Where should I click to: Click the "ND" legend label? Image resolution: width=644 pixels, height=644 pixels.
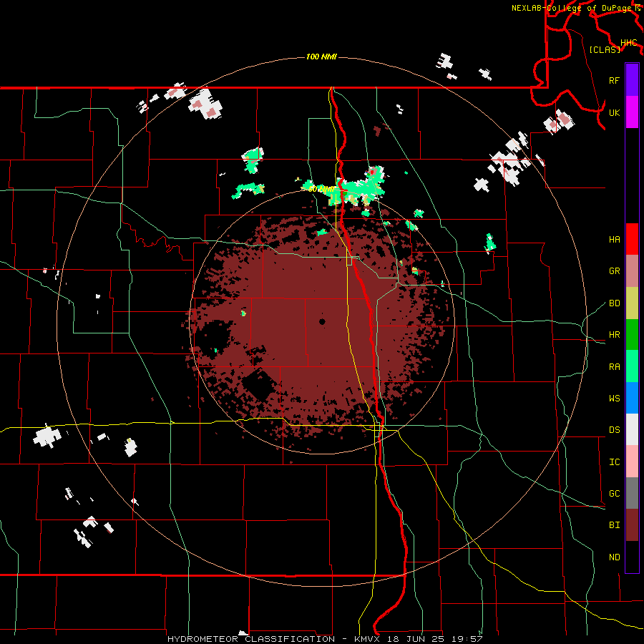tap(614, 557)
